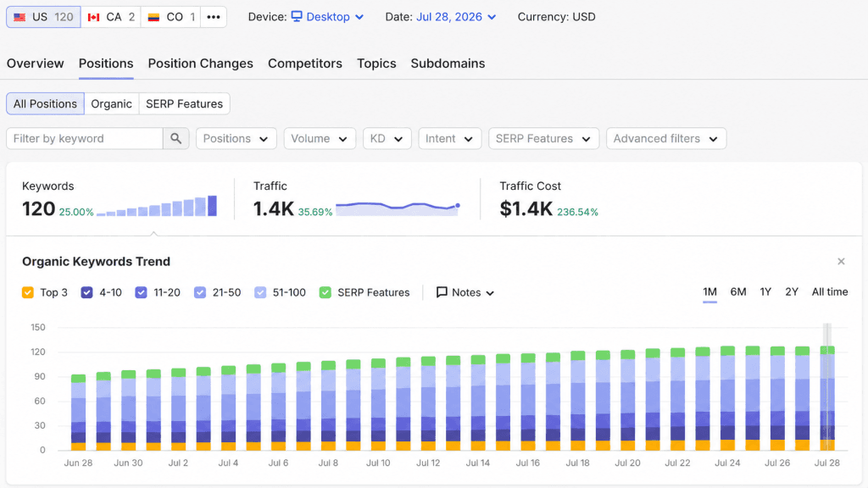Click the Traffic 1.4K value
The width and height of the screenshot is (868, 488).
coord(274,209)
